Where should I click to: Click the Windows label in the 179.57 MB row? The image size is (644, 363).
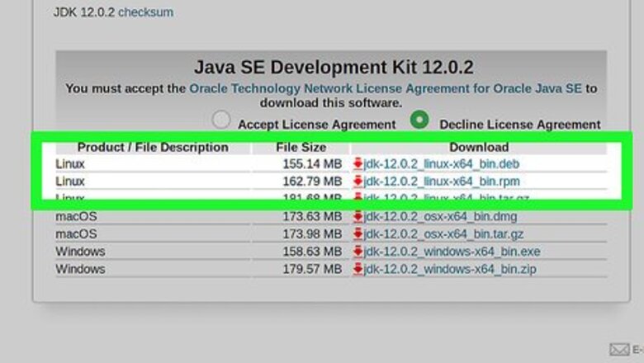click(x=80, y=269)
